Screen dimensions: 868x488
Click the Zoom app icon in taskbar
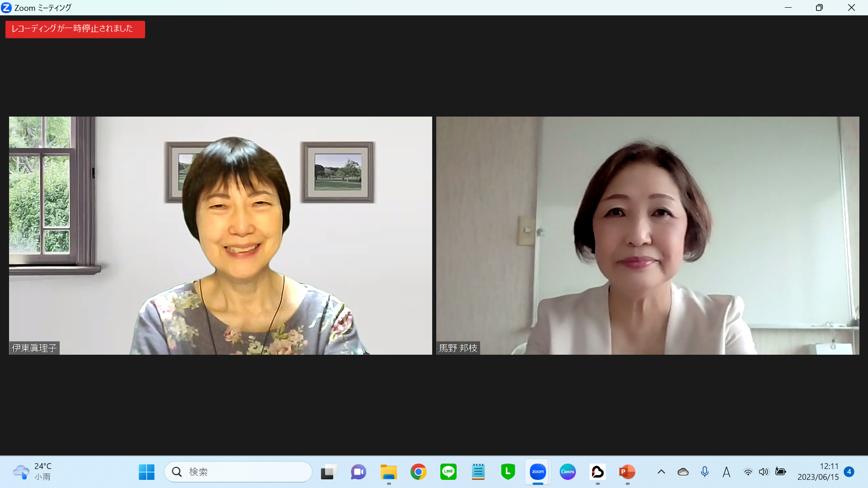[538, 472]
